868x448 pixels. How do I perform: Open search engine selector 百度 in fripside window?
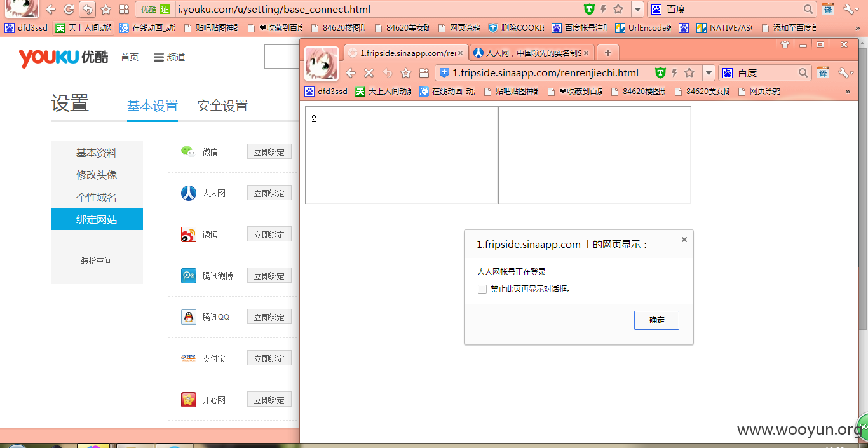(728, 72)
